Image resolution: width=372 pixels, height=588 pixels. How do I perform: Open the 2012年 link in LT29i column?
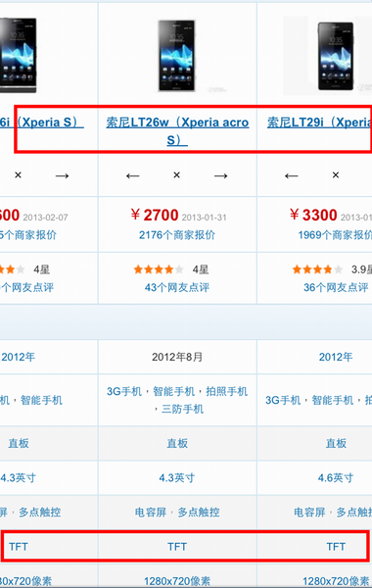tap(336, 357)
